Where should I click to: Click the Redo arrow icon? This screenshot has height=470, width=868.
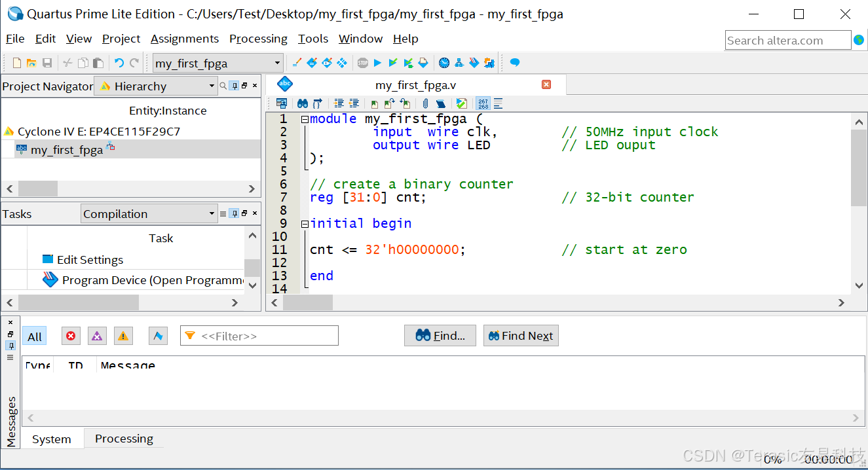tap(134, 63)
